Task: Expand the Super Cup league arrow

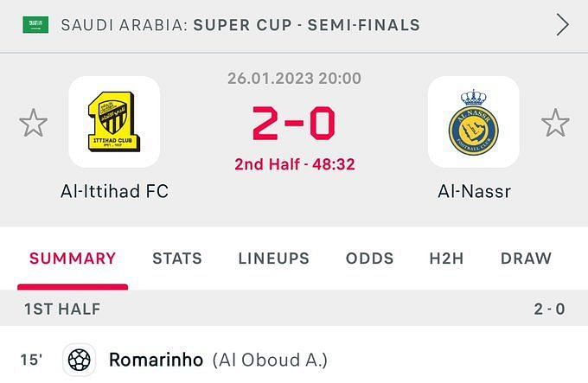Action: 563,25
